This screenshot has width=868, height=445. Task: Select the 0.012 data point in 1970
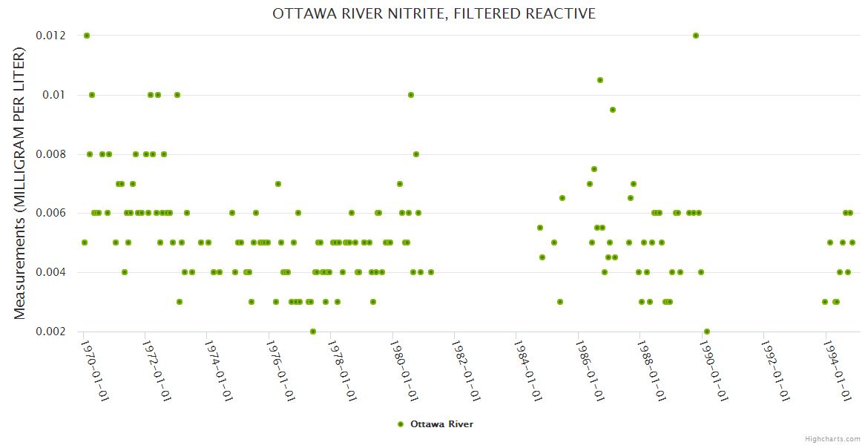click(x=87, y=36)
